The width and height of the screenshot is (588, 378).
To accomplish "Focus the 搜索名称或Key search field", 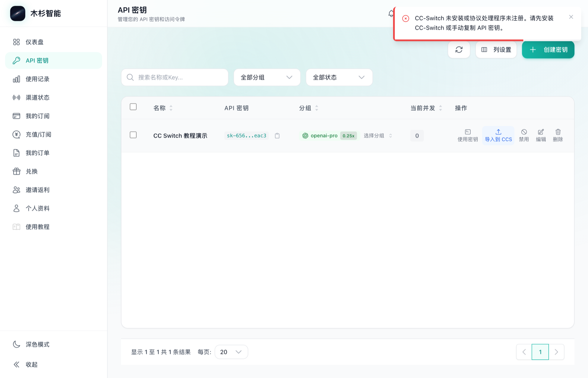I will pyautogui.click(x=175, y=77).
